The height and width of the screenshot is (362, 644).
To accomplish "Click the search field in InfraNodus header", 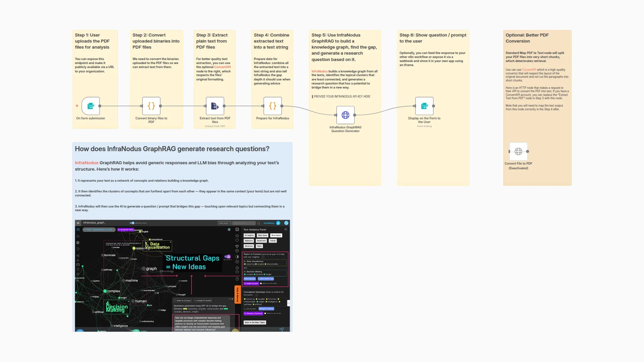I will pyautogui.click(x=244, y=223).
